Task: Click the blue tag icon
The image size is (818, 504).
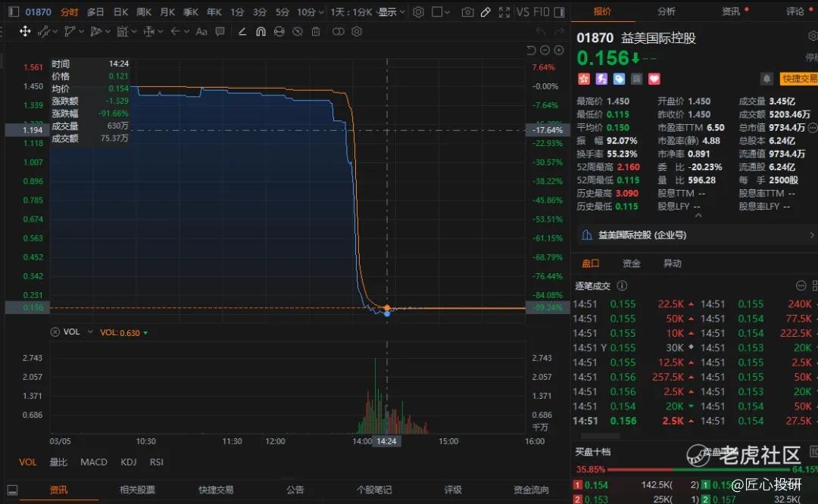Action: (619, 79)
